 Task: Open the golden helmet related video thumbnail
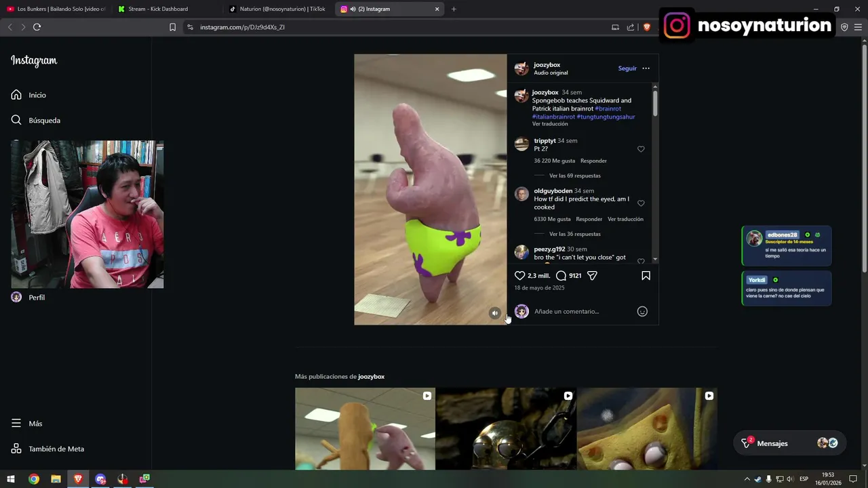point(506,429)
